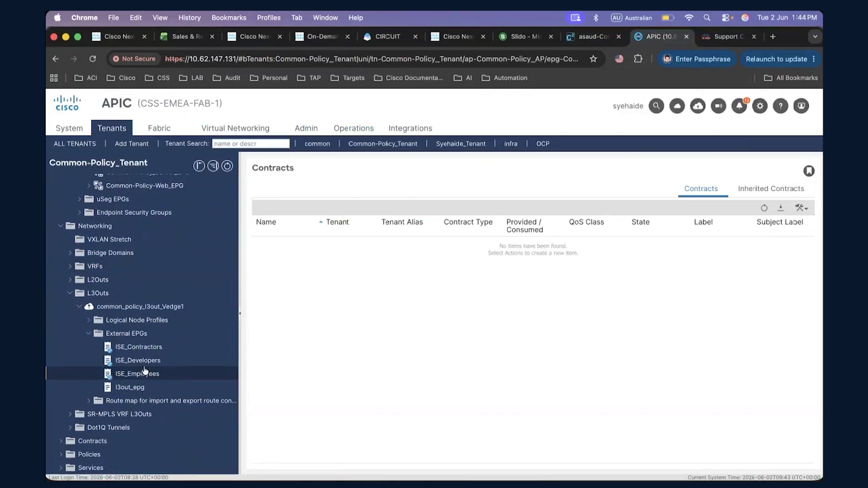Collapse the Networking folder
This screenshot has width=868, height=488.
point(61,226)
